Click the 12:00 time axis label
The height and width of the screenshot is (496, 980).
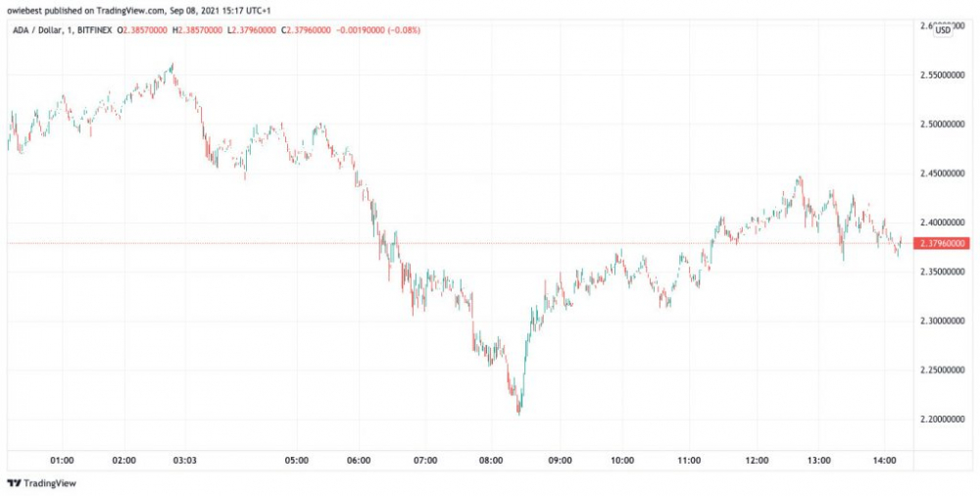(757, 461)
